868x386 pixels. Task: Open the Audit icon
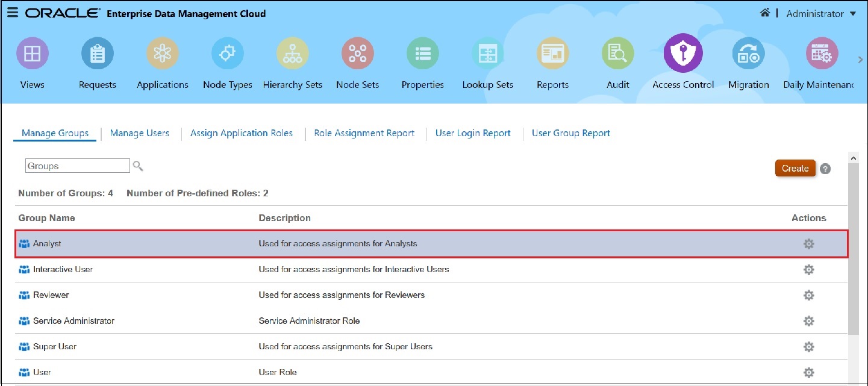coord(618,54)
